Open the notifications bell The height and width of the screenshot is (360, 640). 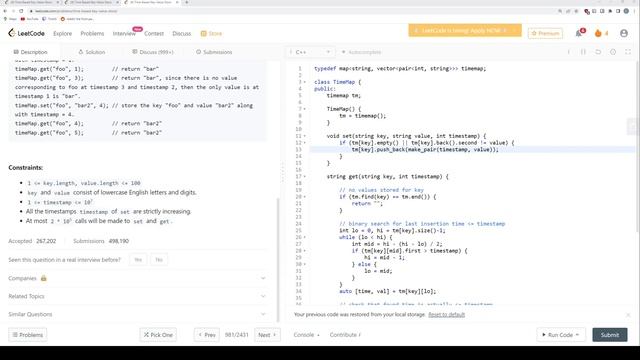click(579, 33)
